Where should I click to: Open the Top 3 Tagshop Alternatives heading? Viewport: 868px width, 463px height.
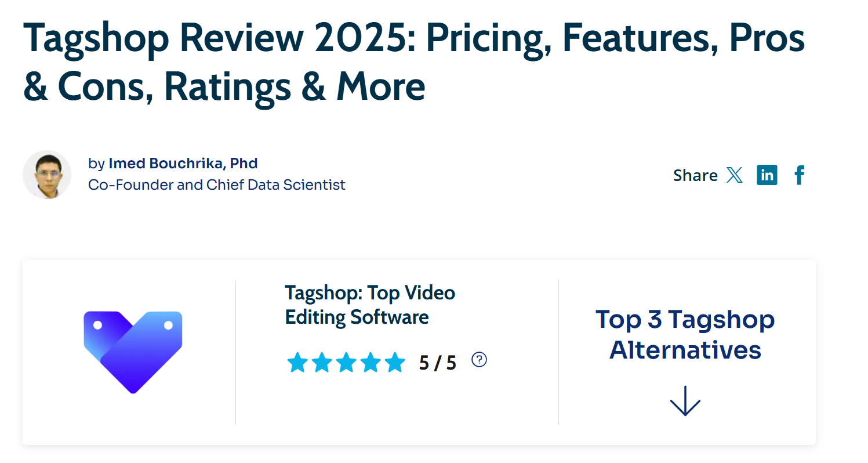[x=685, y=335]
